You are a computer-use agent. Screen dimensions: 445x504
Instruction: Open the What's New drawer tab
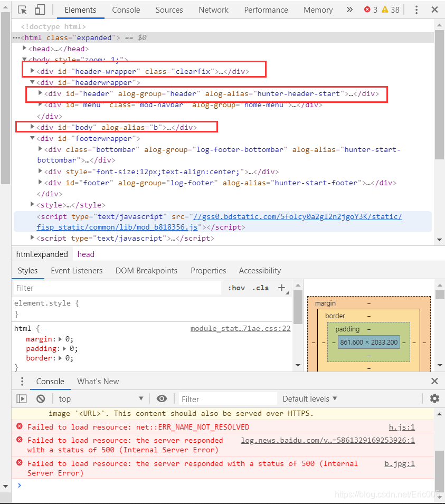tap(98, 382)
